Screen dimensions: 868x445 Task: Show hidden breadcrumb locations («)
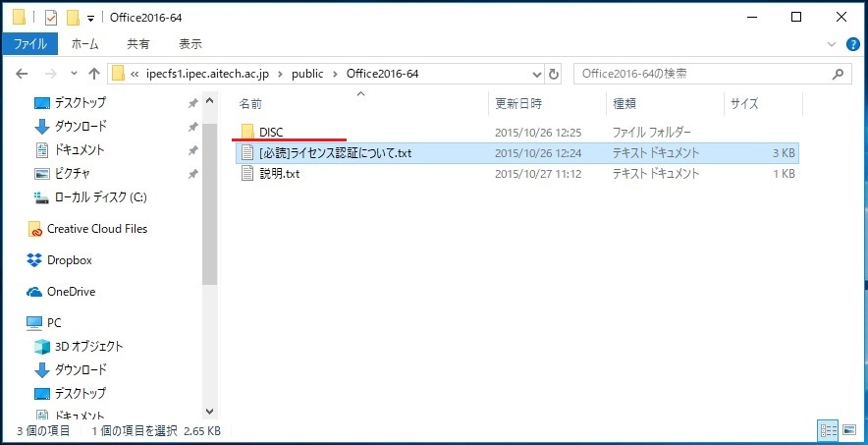pyautogui.click(x=135, y=74)
